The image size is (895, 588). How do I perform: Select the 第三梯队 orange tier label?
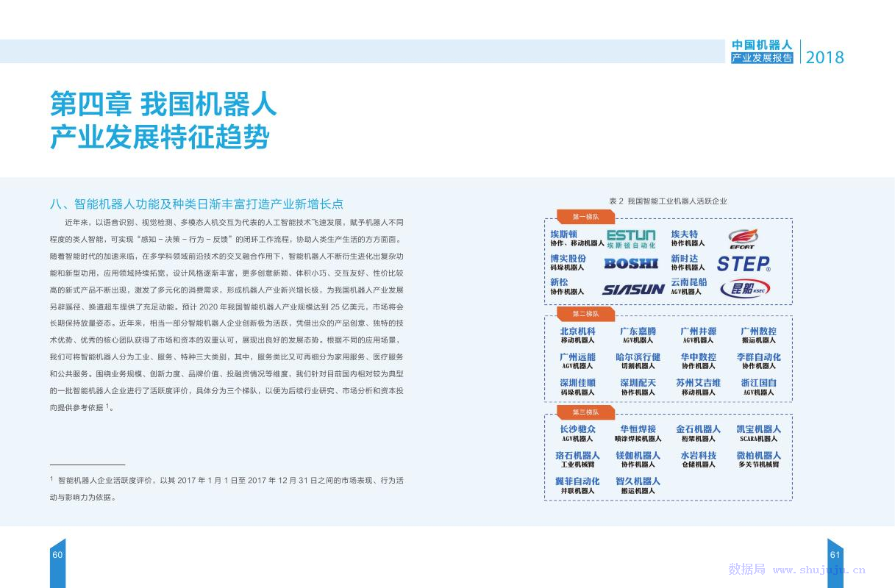(586, 412)
